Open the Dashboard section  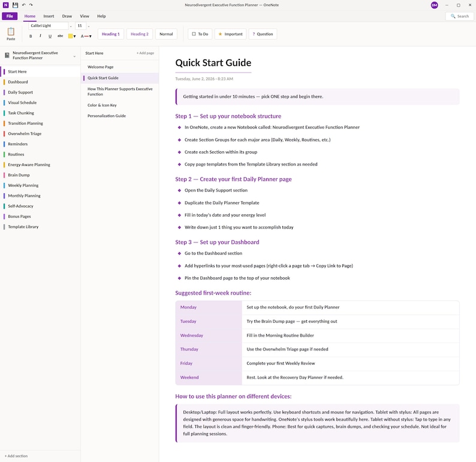pyautogui.click(x=40, y=82)
